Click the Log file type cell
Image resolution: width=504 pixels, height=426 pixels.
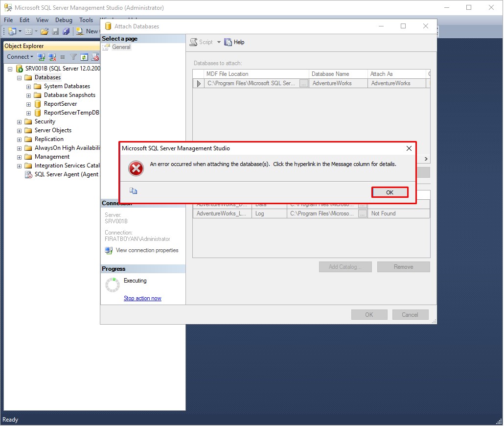pos(269,213)
